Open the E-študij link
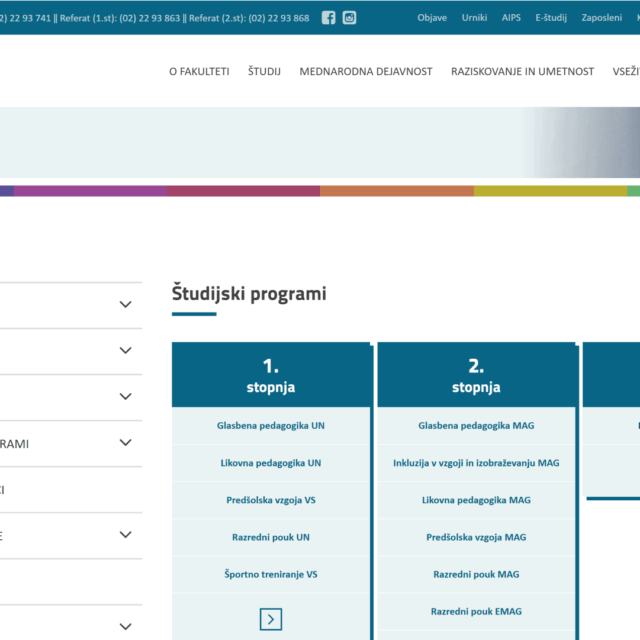This screenshot has height=640, width=640. [x=551, y=18]
